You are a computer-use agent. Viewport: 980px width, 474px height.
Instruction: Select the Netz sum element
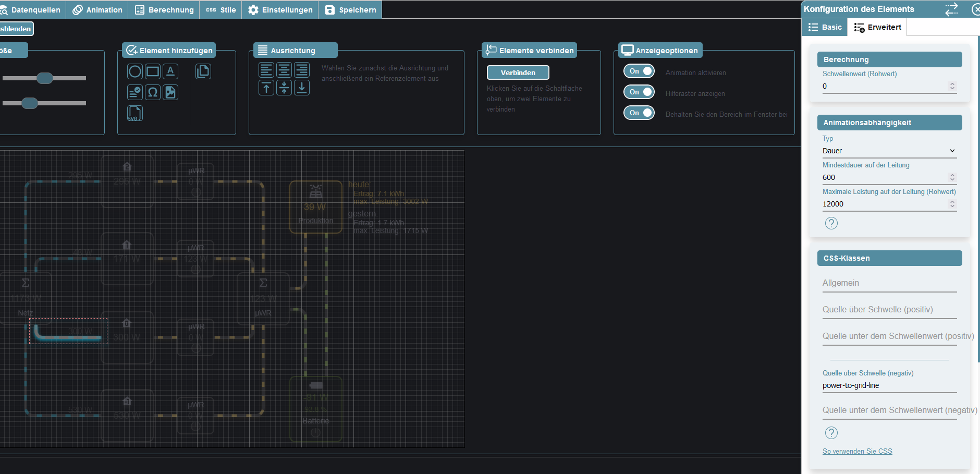pos(26,298)
